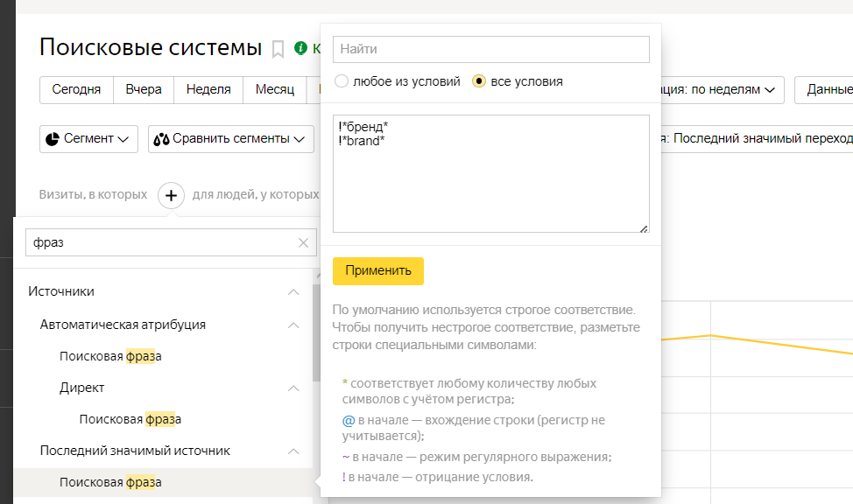This screenshot has width=853, height=504.
Task: Click the pie chart icon on Сегмент button
Action: (x=55, y=137)
